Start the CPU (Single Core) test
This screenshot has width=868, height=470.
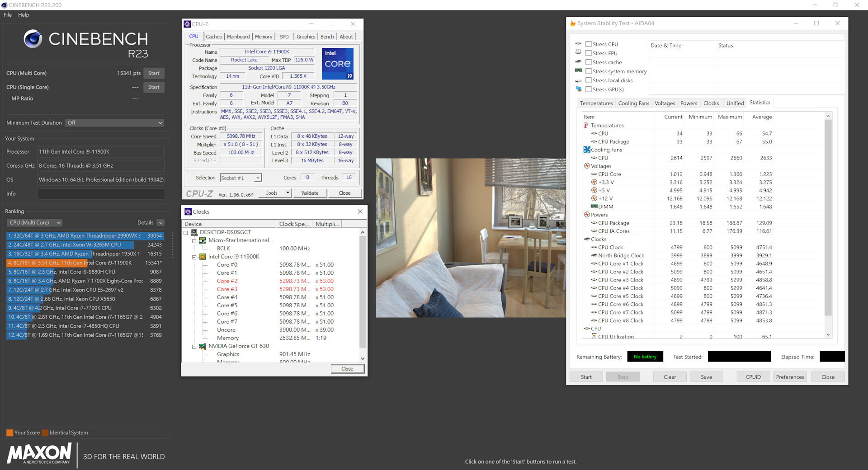point(154,87)
